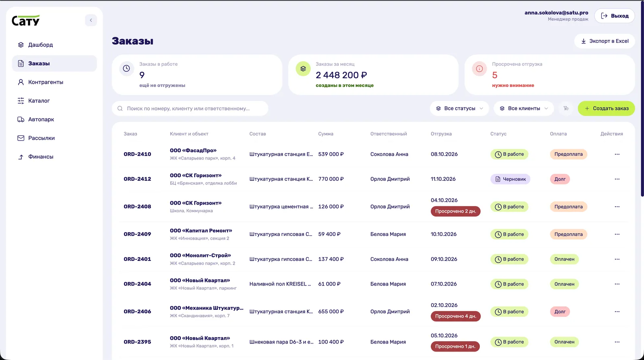Open actions menu for order ORD-2409

pos(617,234)
